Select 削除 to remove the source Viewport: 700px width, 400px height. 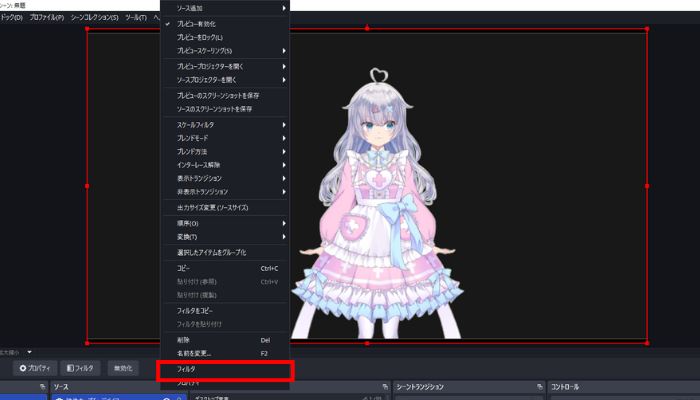tap(225, 340)
